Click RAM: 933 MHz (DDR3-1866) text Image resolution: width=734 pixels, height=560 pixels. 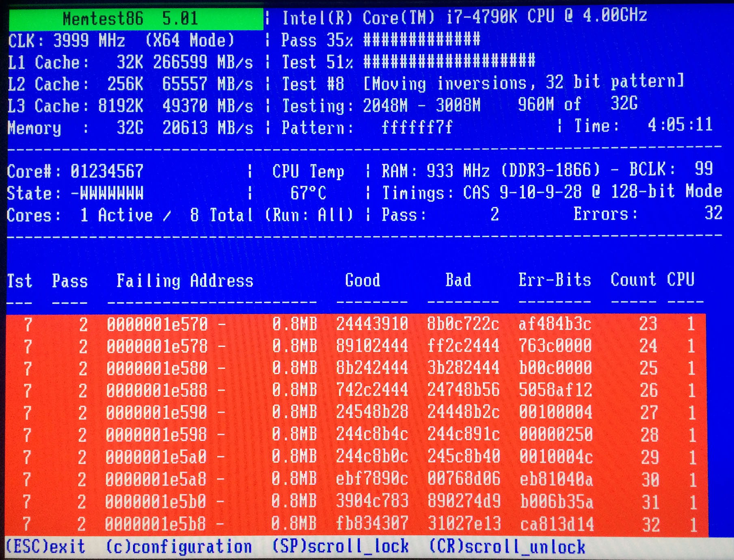pos(491,171)
